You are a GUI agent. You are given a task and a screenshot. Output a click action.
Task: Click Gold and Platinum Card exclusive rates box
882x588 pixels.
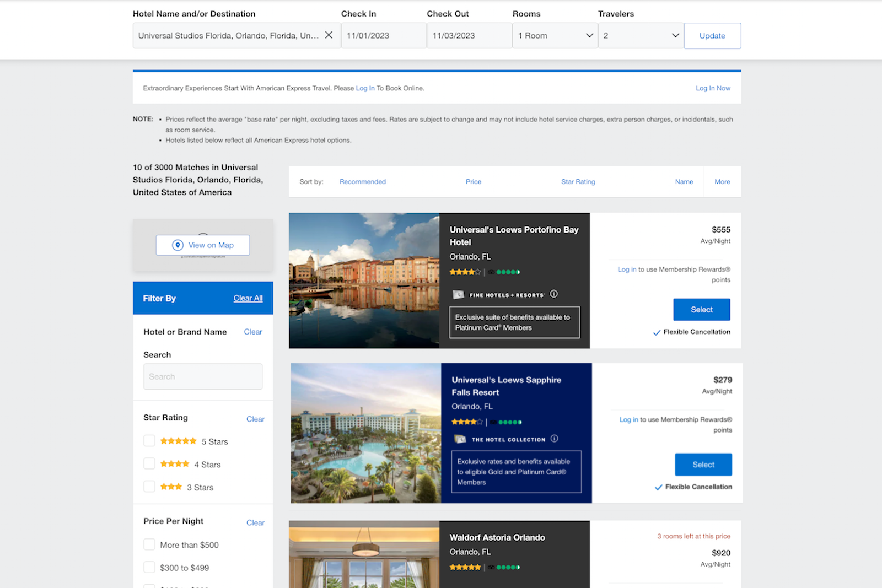tap(516, 472)
